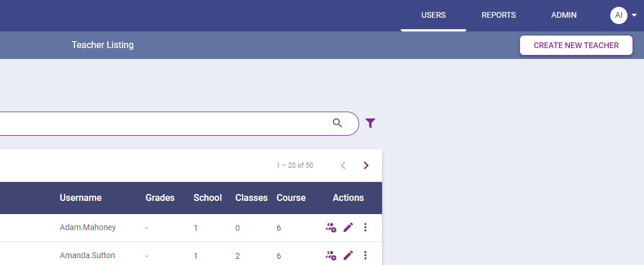Open more options for Adam.Mahoney
This screenshot has height=265, width=644.
[365, 228]
